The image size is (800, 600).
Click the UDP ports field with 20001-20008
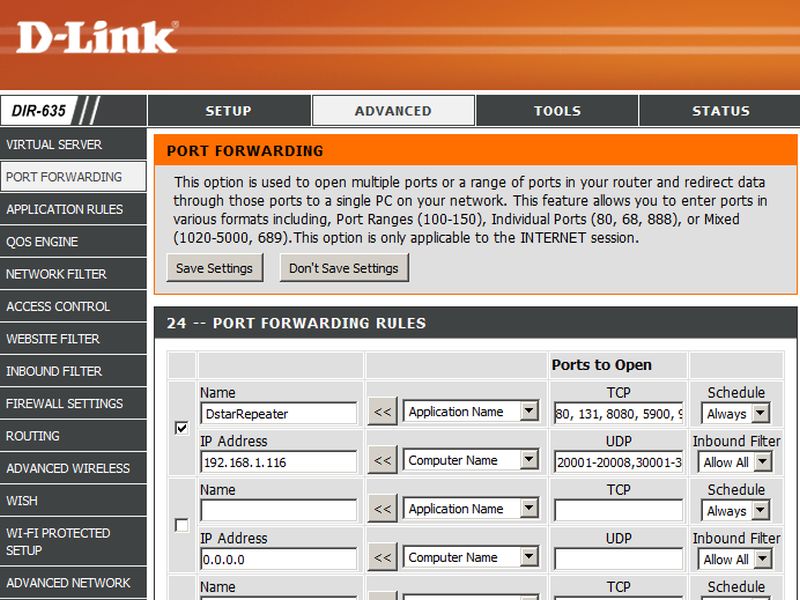click(618, 462)
